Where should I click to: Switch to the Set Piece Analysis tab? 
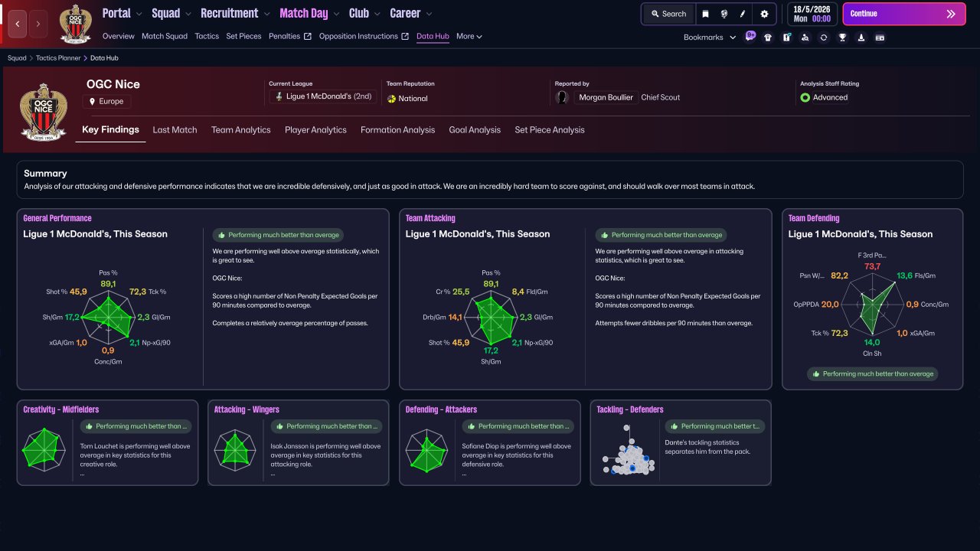click(x=550, y=130)
